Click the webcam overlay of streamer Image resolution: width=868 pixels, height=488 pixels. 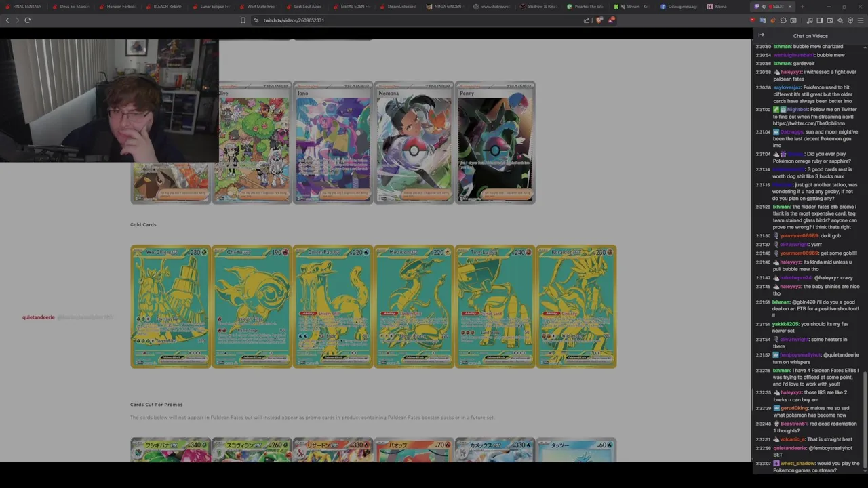(x=109, y=100)
